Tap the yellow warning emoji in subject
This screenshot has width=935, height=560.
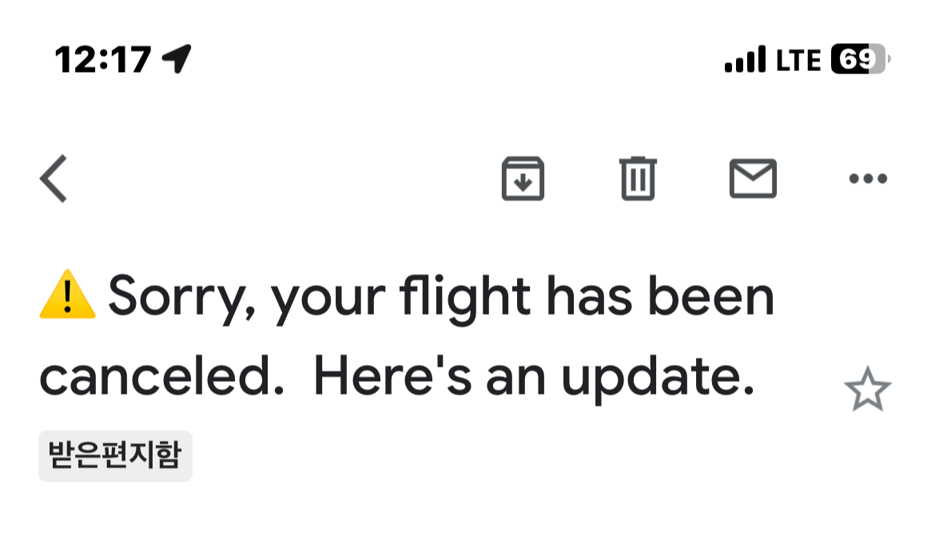(x=67, y=296)
